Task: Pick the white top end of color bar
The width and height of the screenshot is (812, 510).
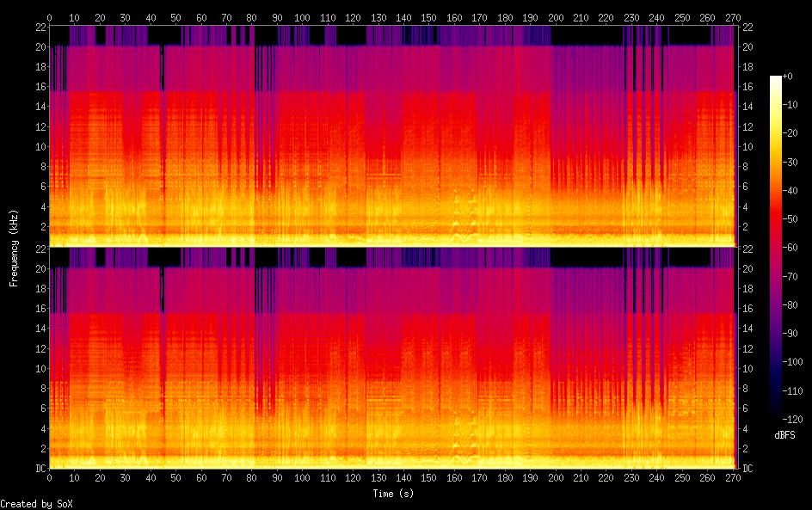Action: coord(776,80)
